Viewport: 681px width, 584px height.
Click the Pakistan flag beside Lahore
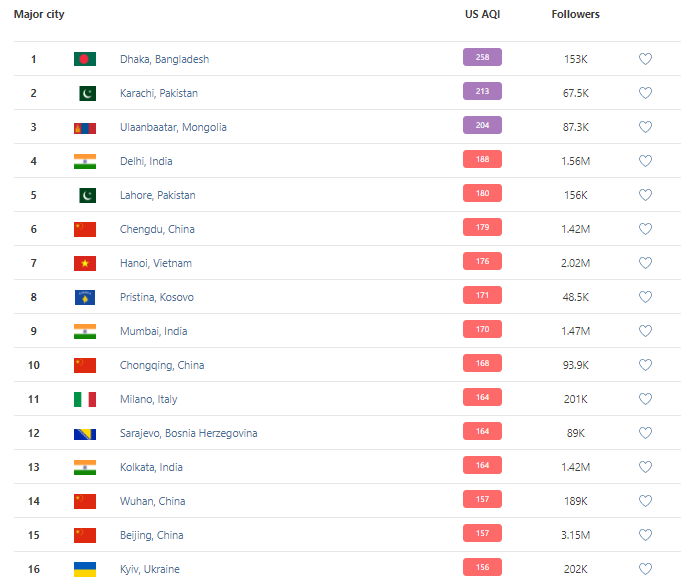click(x=85, y=195)
